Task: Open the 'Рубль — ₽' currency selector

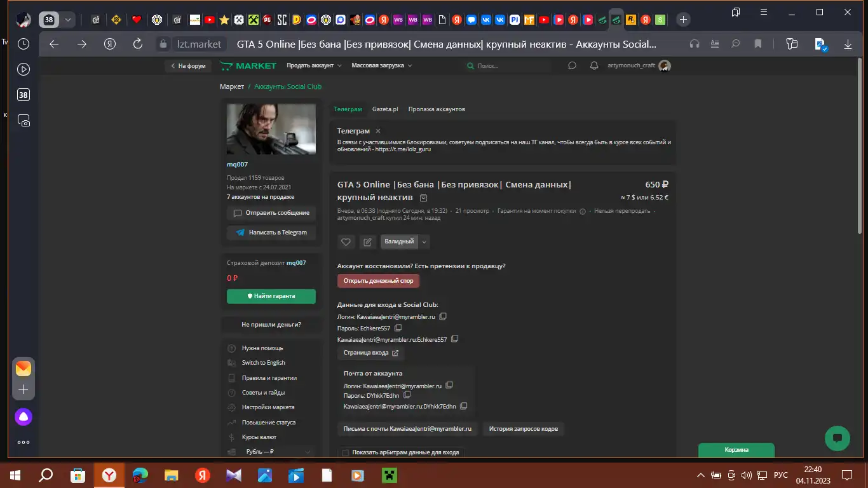Action: click(271, 452)
